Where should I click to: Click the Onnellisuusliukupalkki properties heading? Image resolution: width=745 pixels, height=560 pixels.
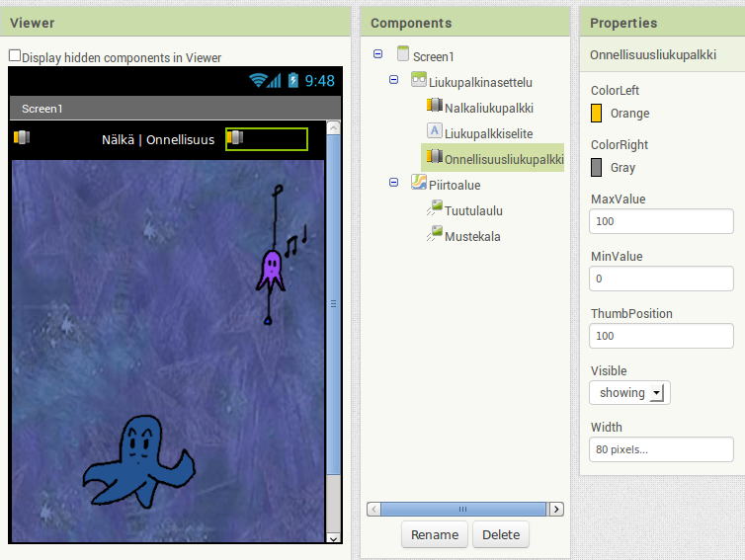coord(653,55)
